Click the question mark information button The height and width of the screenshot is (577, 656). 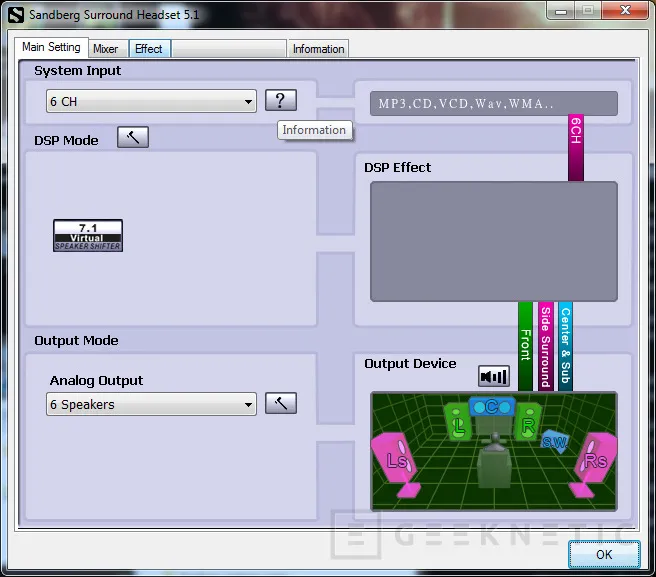[x=281, y=100]
